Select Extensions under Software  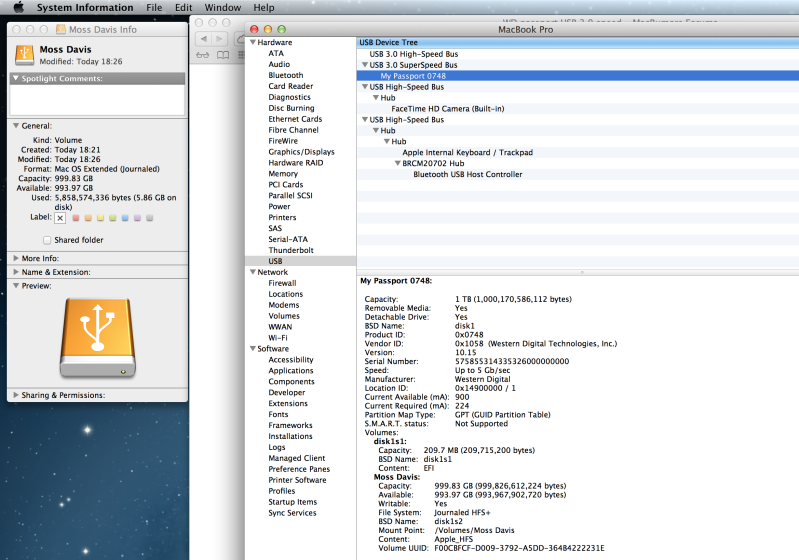point(288,403)
